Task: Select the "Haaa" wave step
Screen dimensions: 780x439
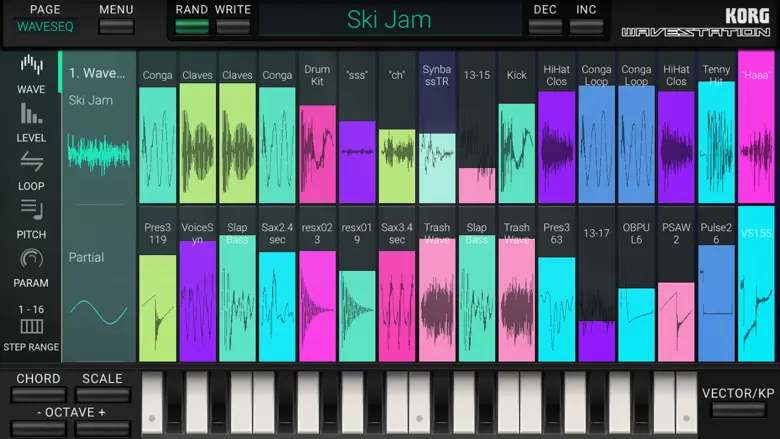Action: pyautogui.click(x=756, y=128)
